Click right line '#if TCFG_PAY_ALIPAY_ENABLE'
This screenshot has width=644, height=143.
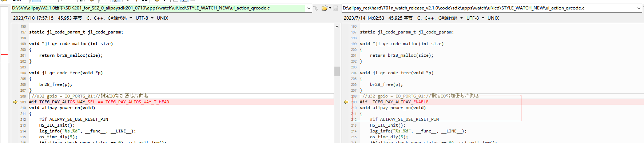pyautogui.click(x=394, y=102)
